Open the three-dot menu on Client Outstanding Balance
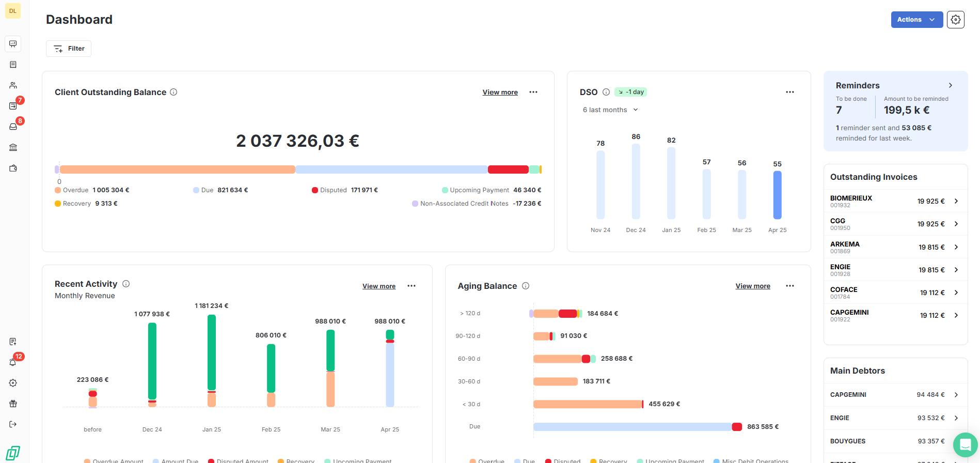 click(x=533, y=92)
